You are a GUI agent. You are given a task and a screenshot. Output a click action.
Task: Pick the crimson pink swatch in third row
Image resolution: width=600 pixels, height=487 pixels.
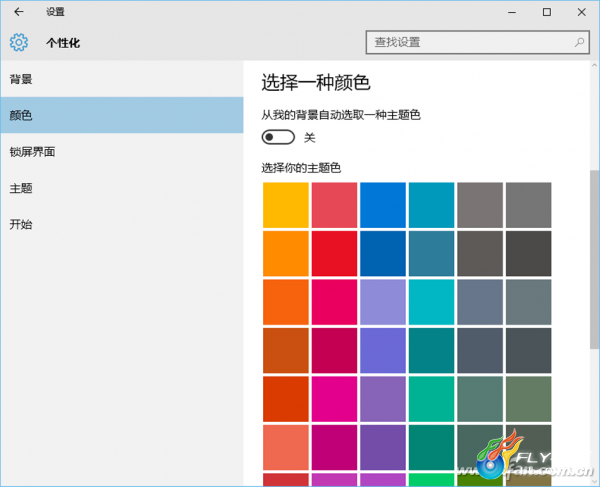pyautogui.click(x=334, y=302)
